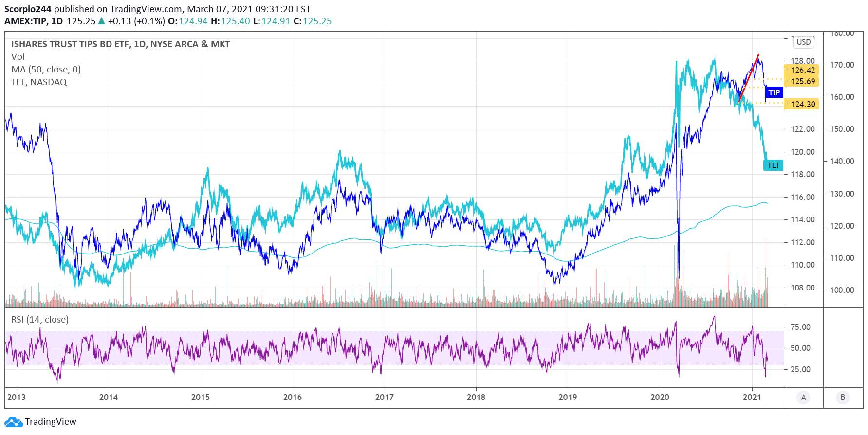
Task: Click the red trend line drawing
Action: click(749, 78)
